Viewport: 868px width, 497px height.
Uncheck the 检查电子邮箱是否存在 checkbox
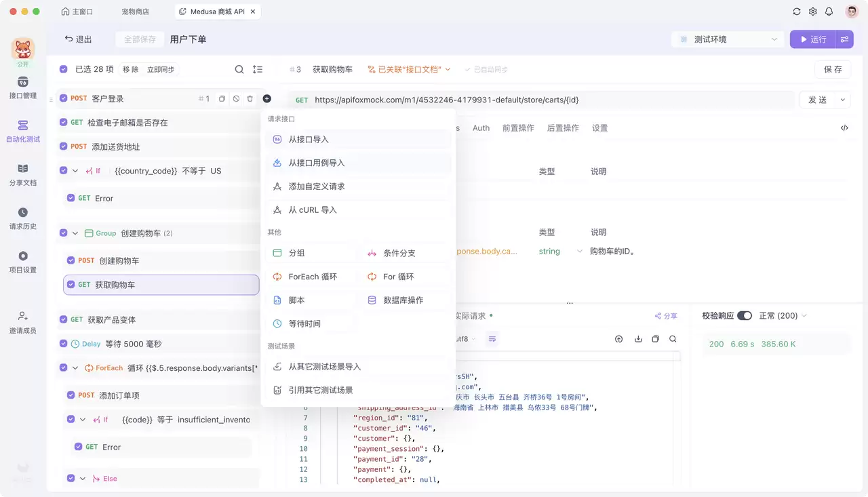click(x=64, y=123)
